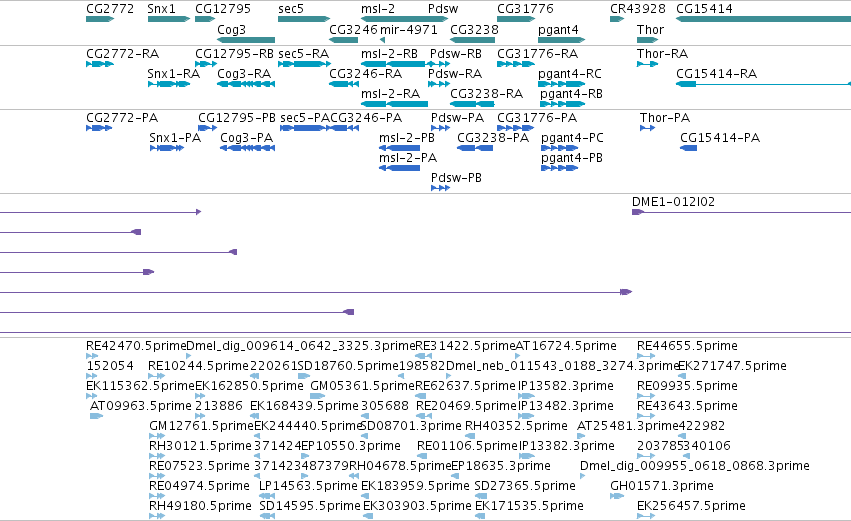Select transcript pgant4-RB
This screenshot has height=521, width=851.
[562, 104]
